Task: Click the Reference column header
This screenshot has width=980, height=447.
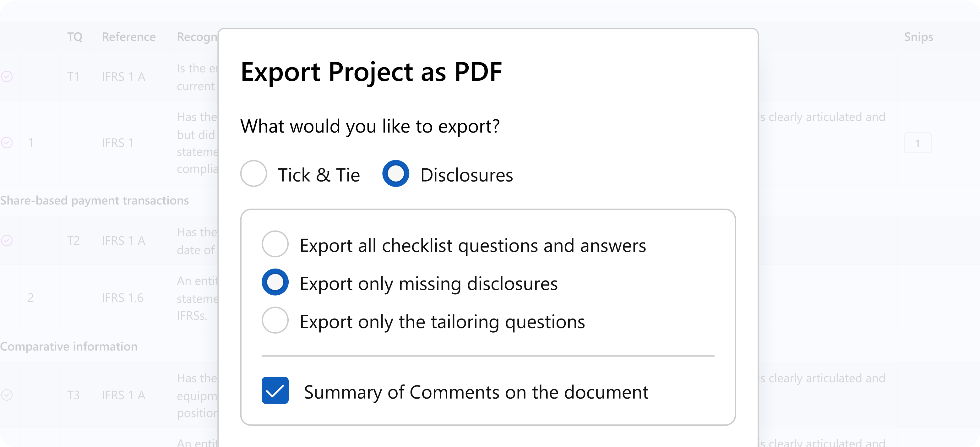Action: point(128,37)
